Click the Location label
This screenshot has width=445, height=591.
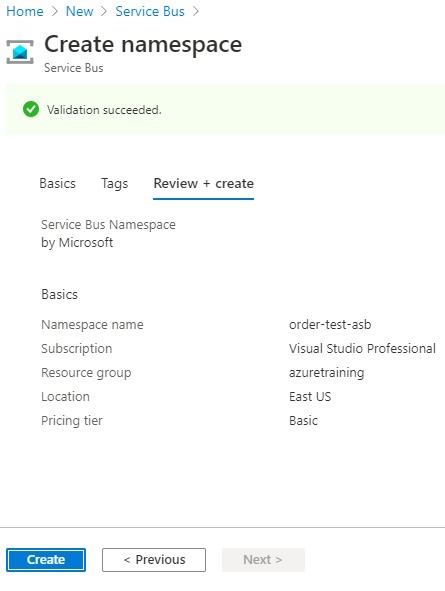66,397
